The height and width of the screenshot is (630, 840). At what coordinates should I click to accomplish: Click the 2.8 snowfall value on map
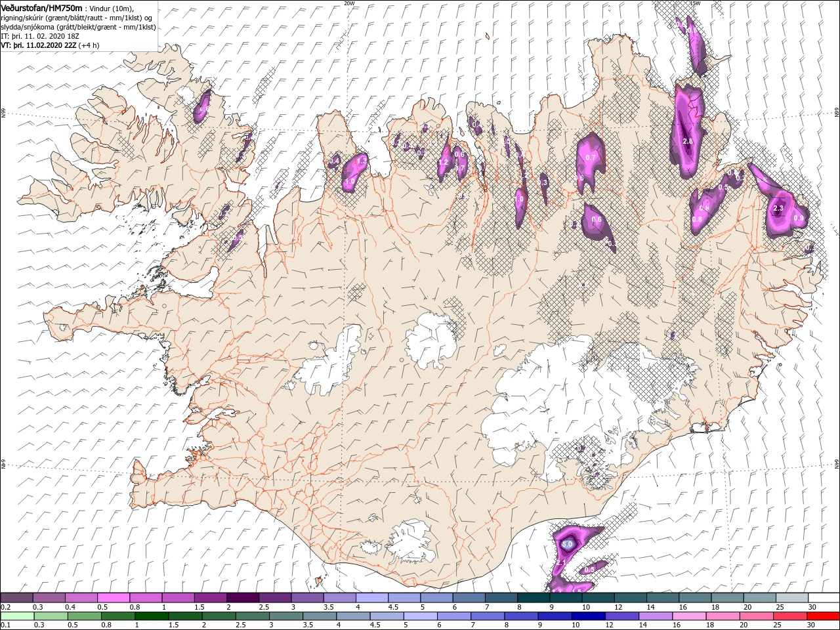[688, 142]
